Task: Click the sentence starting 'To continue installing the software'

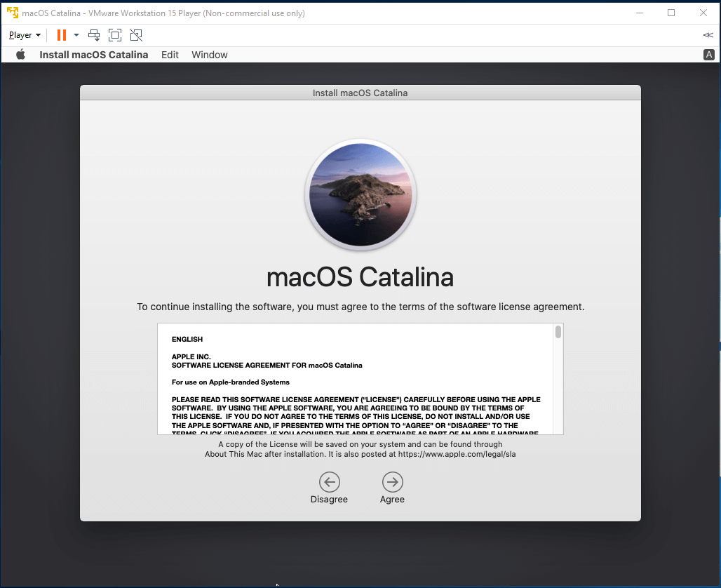Action: [x=360, y=307]
